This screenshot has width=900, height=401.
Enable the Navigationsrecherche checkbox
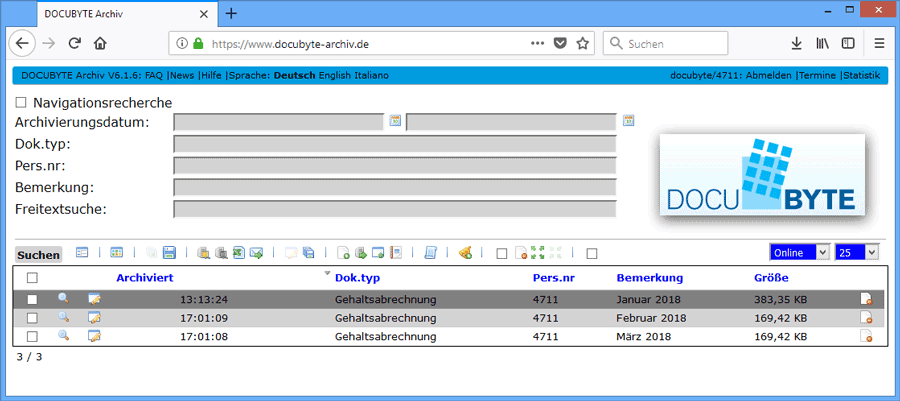pyautogui.click(x=21, y=103)
